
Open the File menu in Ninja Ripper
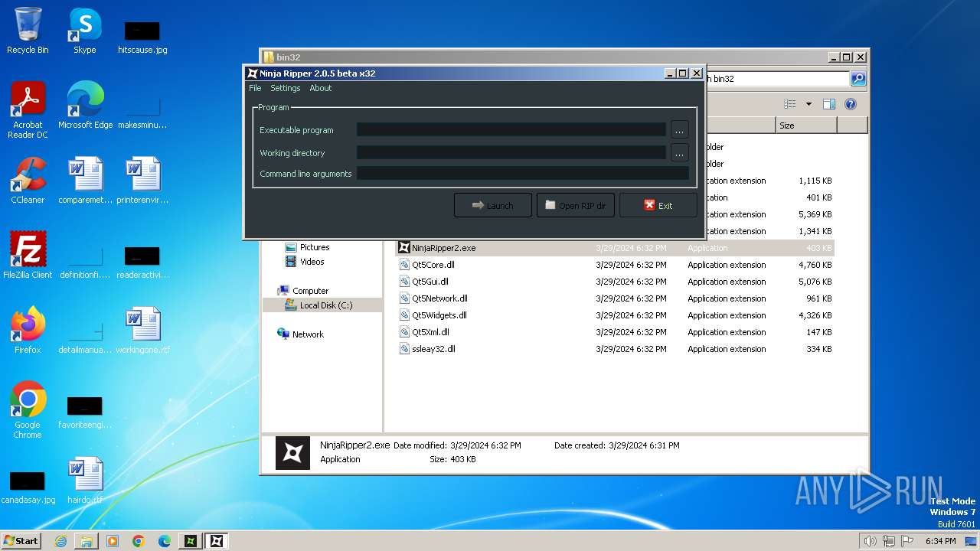[255, 88]
